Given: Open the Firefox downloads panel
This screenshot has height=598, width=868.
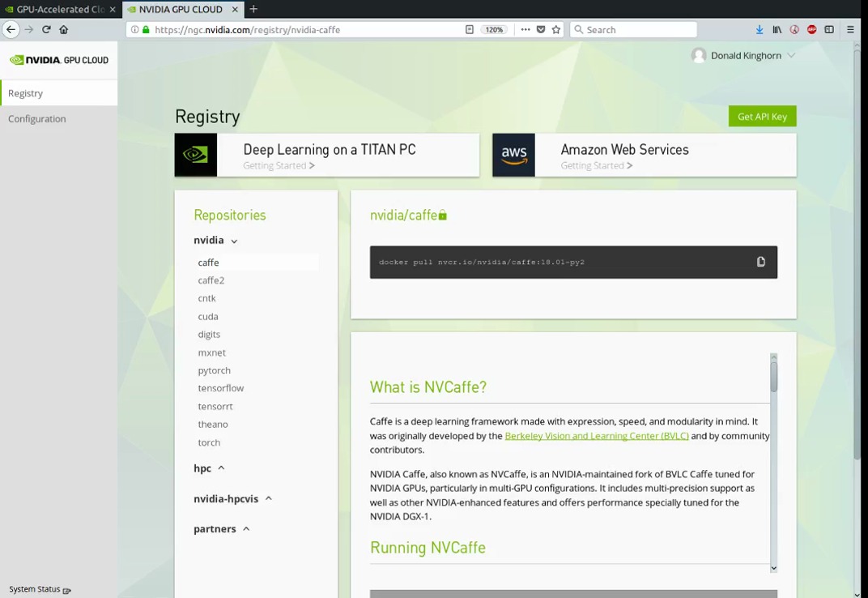Looking at the screenshot, I should [x=759, y=29].
